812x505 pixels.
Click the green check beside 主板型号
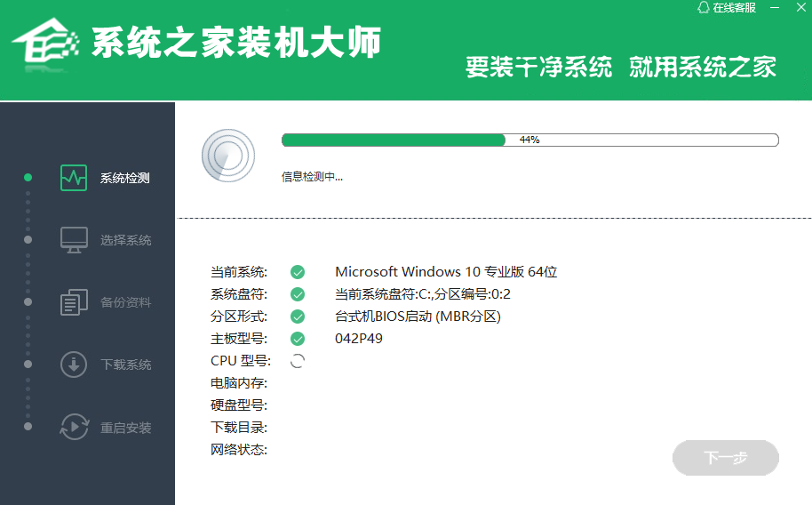[298, 339]
